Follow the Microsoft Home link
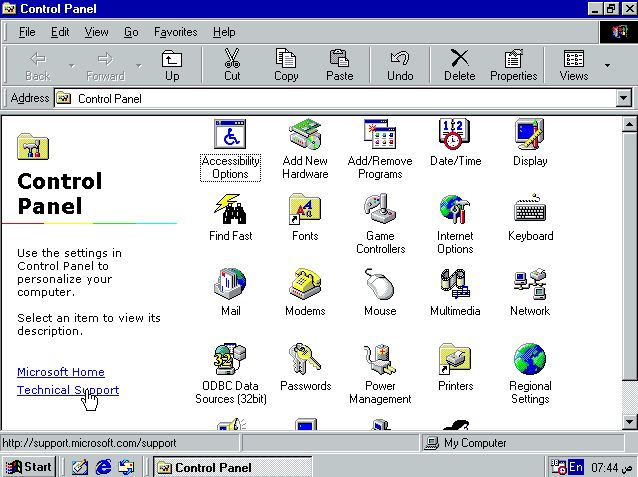Viewport: 638px width, 477px height. tap(60, 372)
